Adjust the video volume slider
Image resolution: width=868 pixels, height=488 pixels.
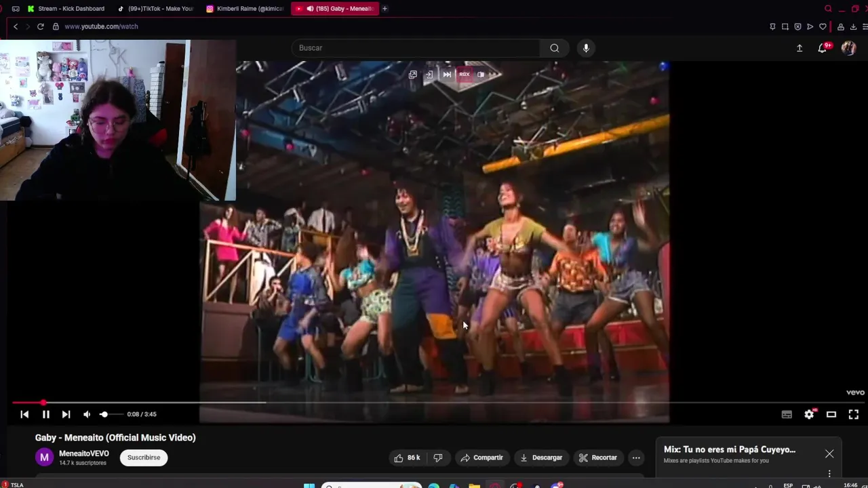111,414
